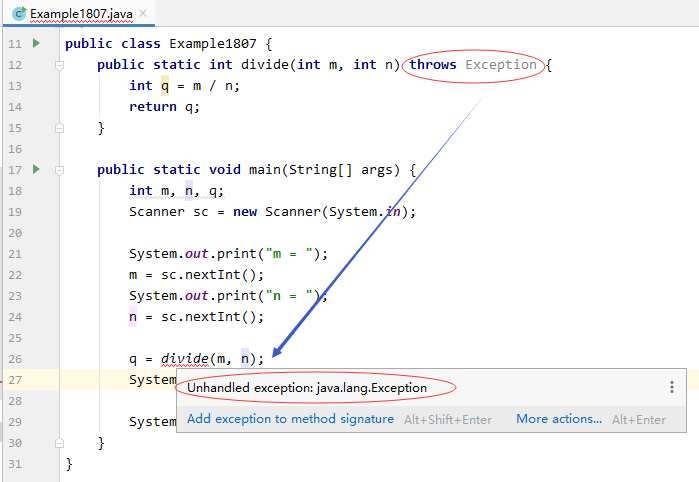
Task: Click m = sc.nextInt(); on line 22
Action: click(197, 275)
